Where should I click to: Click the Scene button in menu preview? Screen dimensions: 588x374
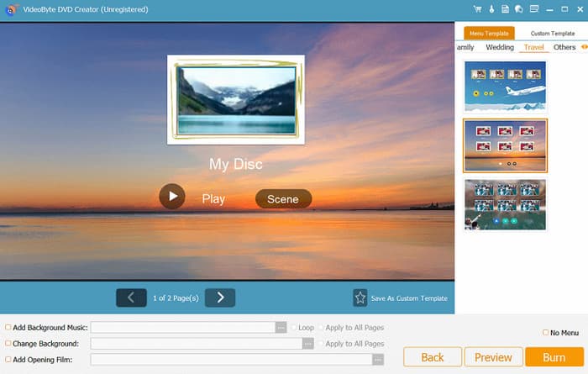tap(283, 199)
